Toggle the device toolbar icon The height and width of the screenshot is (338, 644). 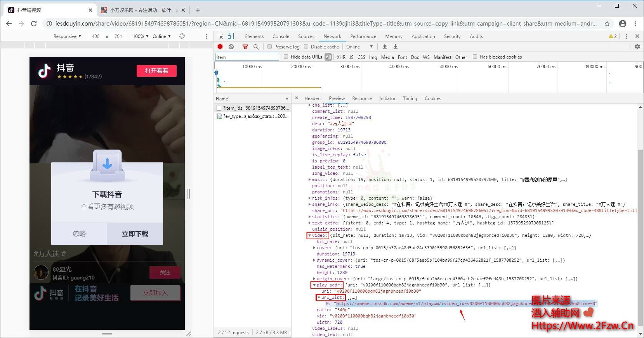[231, 36]
